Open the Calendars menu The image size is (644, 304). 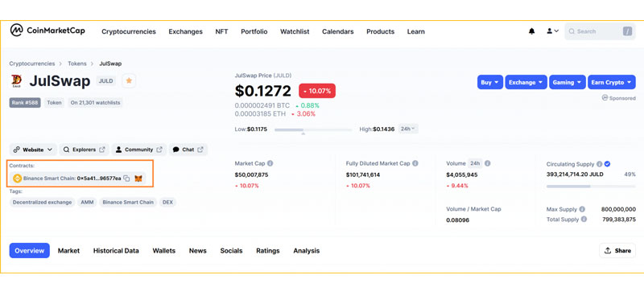coord(337,31)
